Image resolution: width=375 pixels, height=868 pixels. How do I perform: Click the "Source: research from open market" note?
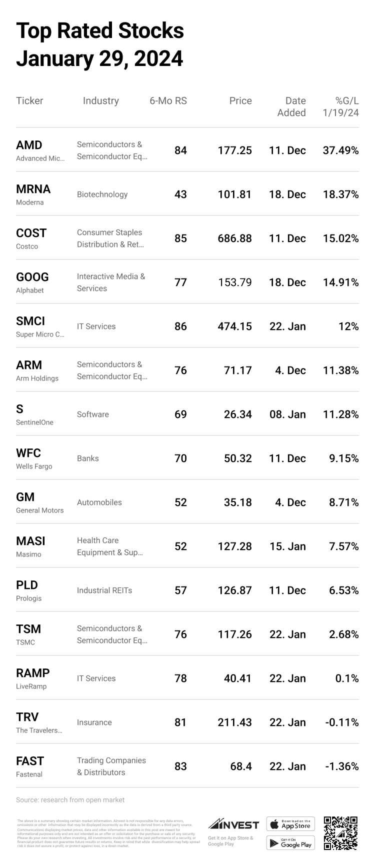click(x=70, y=800)
